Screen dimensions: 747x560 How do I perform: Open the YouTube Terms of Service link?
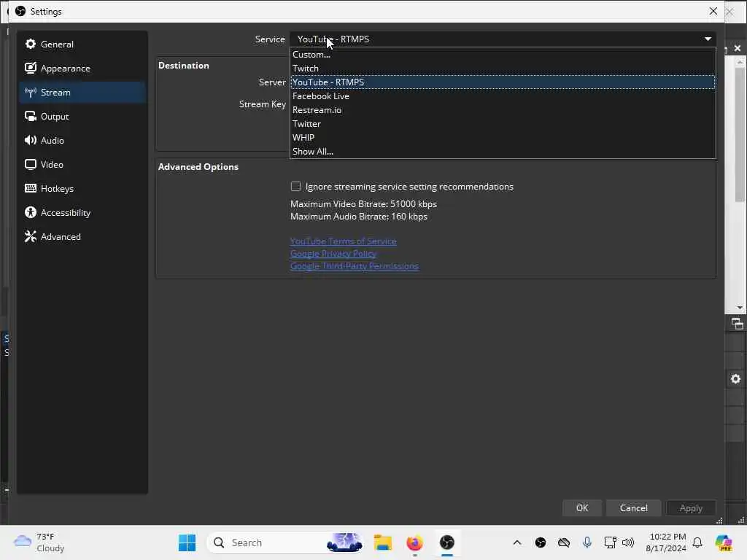tap(343, 241)
